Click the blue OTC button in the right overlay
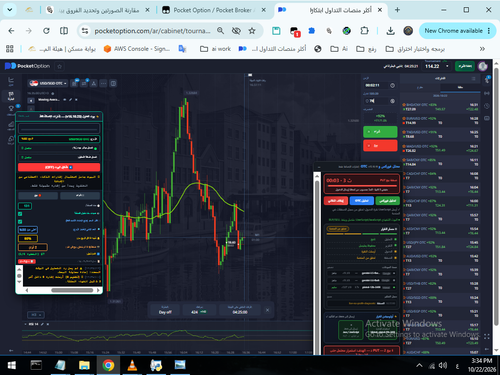 [x=362, y=201]
